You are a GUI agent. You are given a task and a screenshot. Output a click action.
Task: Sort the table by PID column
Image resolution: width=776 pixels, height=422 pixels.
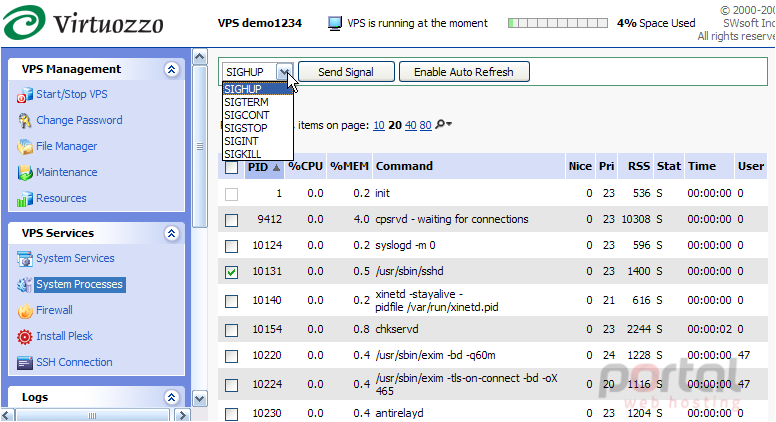pyautogui.click(x=258, y=167)
